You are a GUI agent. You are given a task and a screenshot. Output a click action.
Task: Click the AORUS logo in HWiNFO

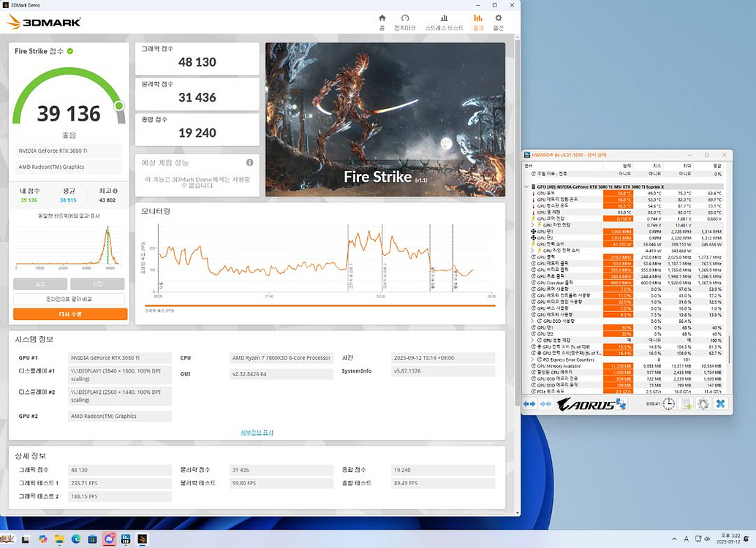tap(586, 404)
